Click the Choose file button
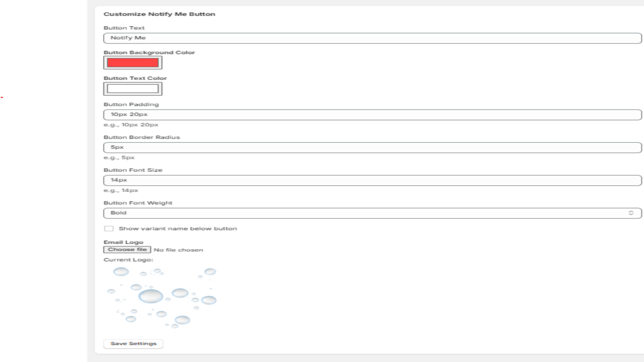 pos(127,250)
